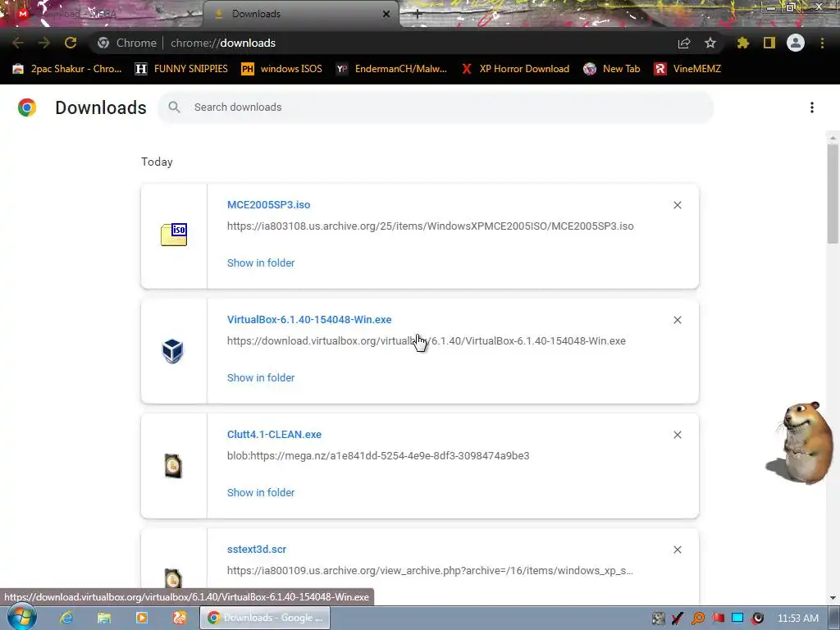Screen dimensions: 840x630
Task: Show VirtualBox installer in folder
Action: tap(261, 377)
